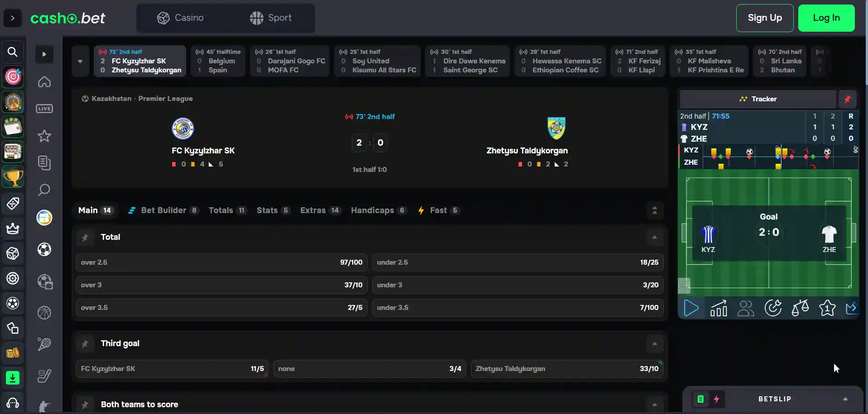The image size is (868, 414).
Task: Select the tennis sport icon
Action: (44, 344)
